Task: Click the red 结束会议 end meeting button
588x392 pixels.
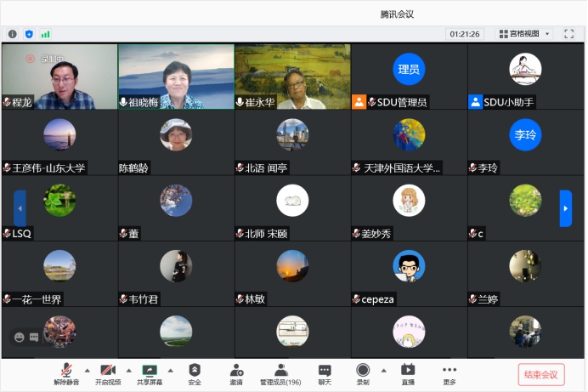Action: 540,374
